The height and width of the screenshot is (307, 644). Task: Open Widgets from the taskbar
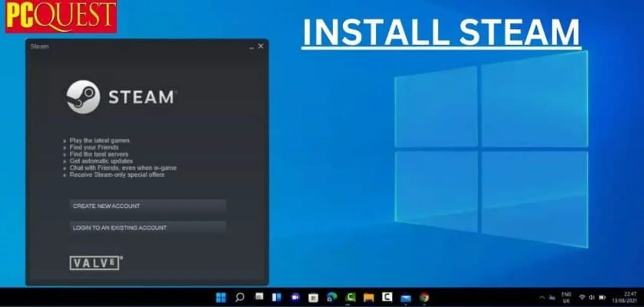(x=277, y=297)
